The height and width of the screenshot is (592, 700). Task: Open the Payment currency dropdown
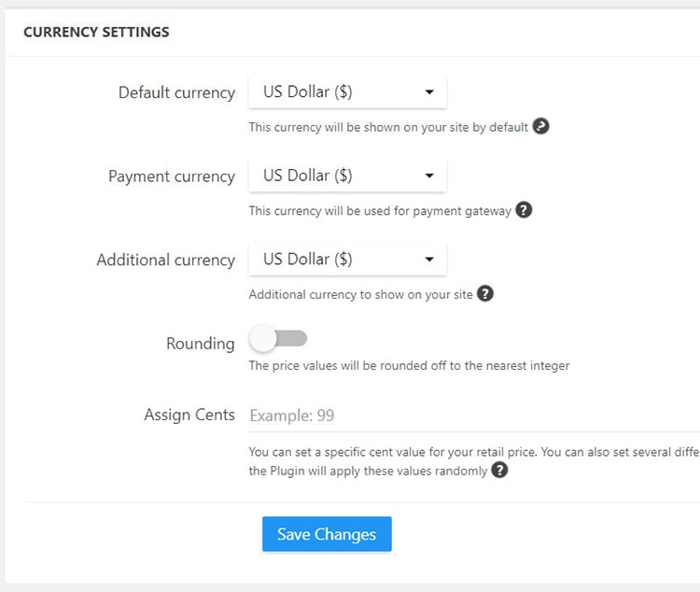click(x=347, y=176)
